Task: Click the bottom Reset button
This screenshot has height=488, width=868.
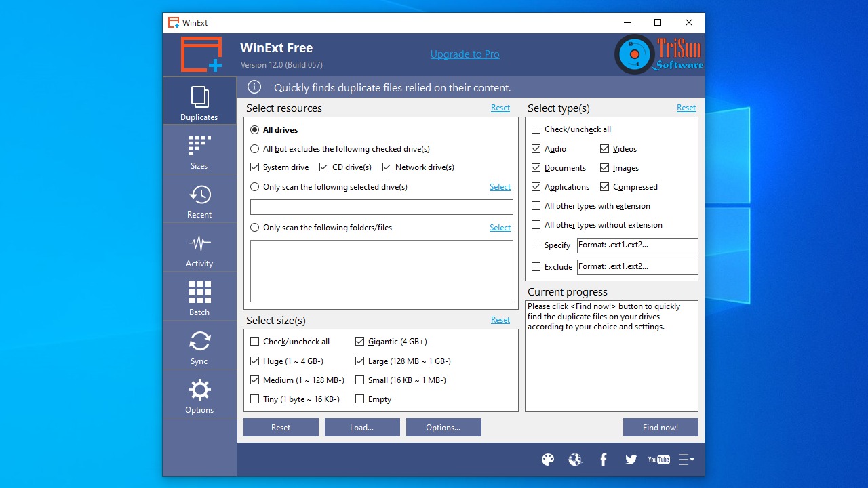Action: [x=281, y=427]
